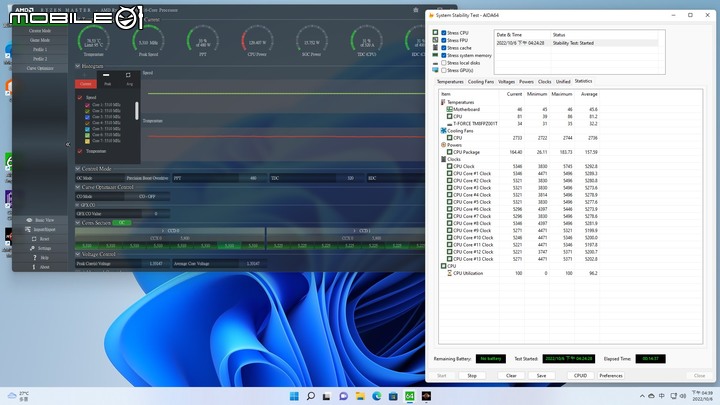Select Game Mode profile in Ryzen Master
Viewport: 720px width, 405px height.
[40, 40]
